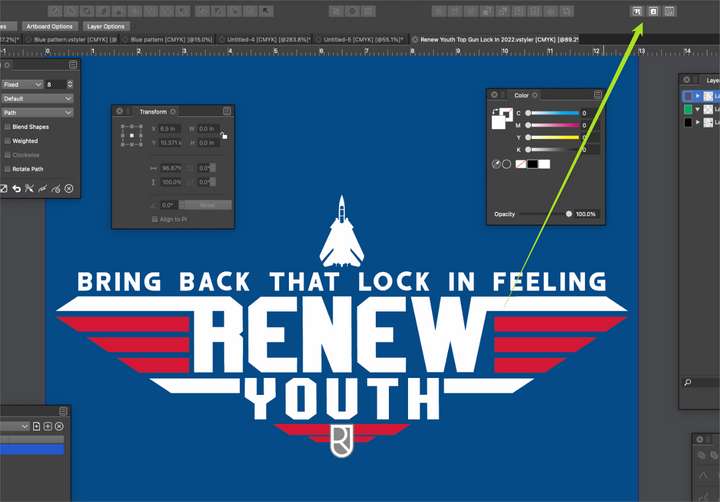Screen dimensions: 720x502
Task: Select the white swatch beside the black swatch
Action: (544, 164)
